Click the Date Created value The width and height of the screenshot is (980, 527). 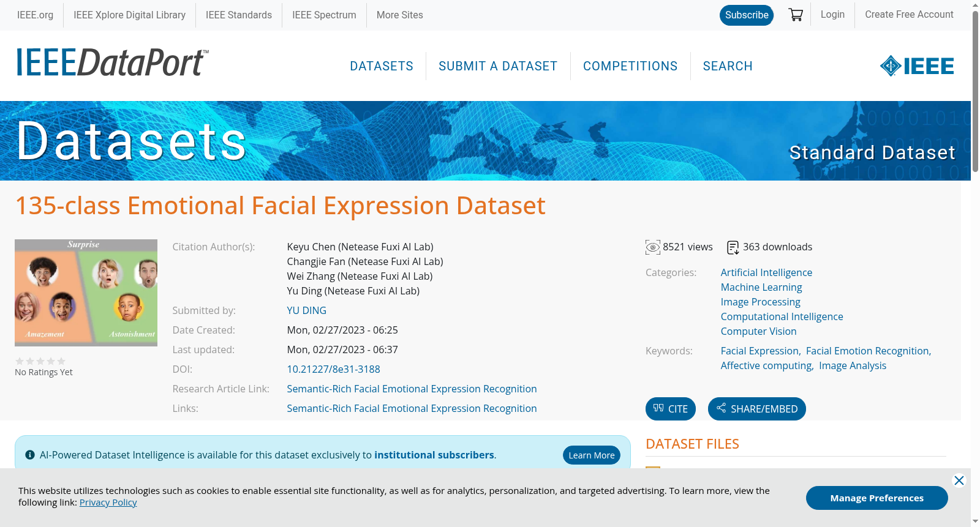tap(342, 330)
